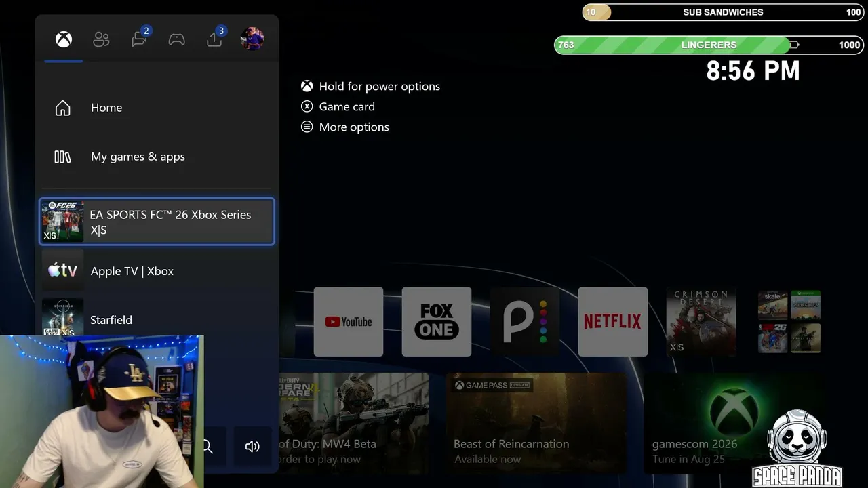
Task: Open the Peacock app tile
Action: pyautogui.click(x=525, y=321)
